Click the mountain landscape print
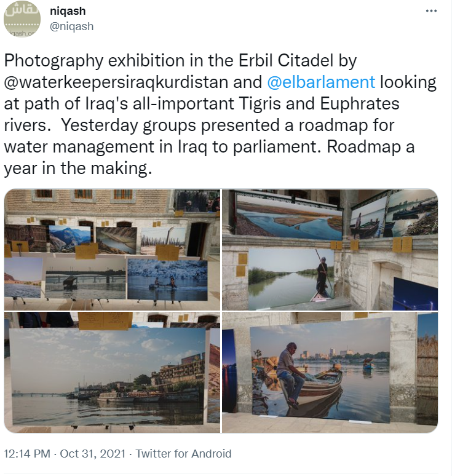 tap(69, 239)
